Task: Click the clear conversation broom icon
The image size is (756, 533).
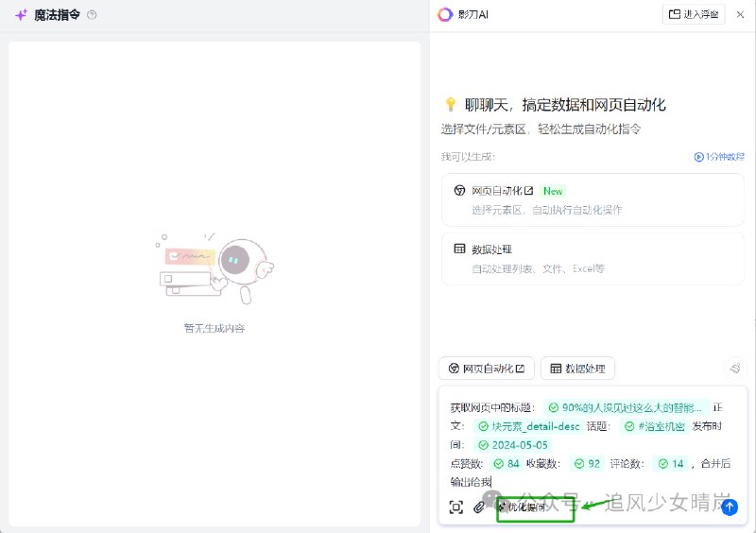Action: tap(735, 369)
